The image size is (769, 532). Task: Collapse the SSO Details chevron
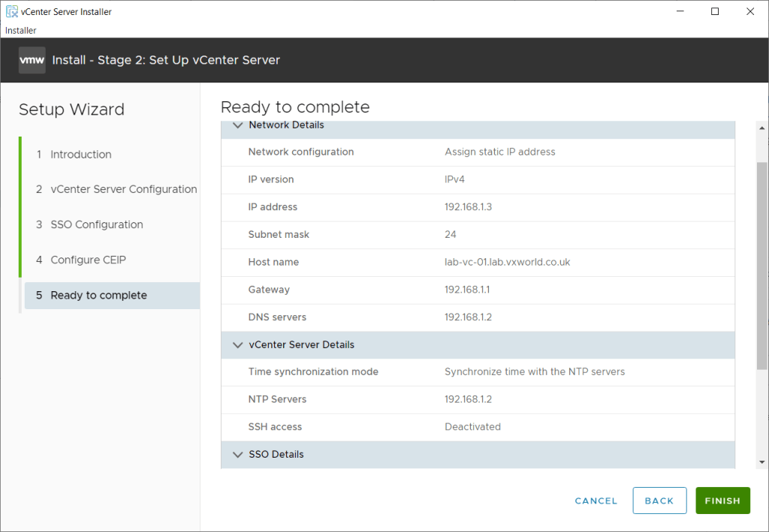pos(238,455)
